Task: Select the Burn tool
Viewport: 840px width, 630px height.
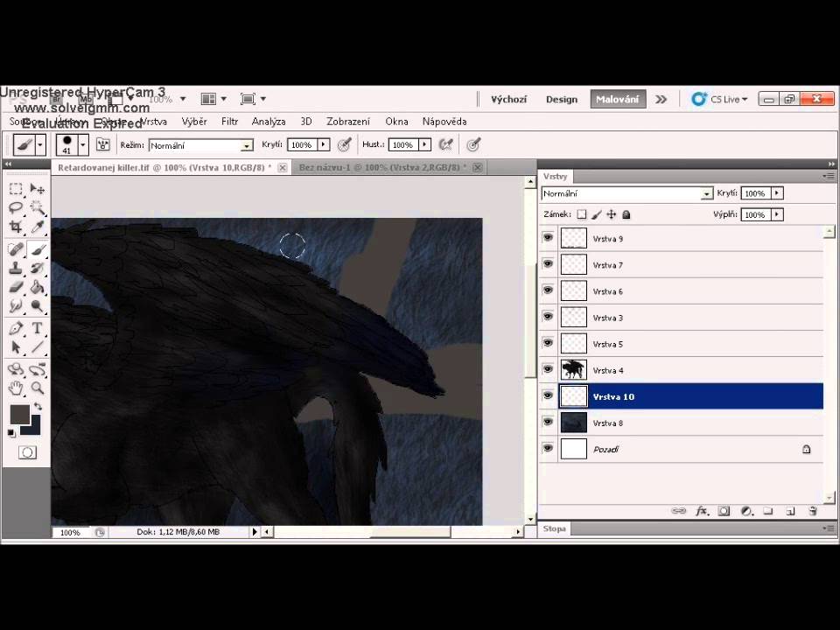Action: [x=37, y=306]
